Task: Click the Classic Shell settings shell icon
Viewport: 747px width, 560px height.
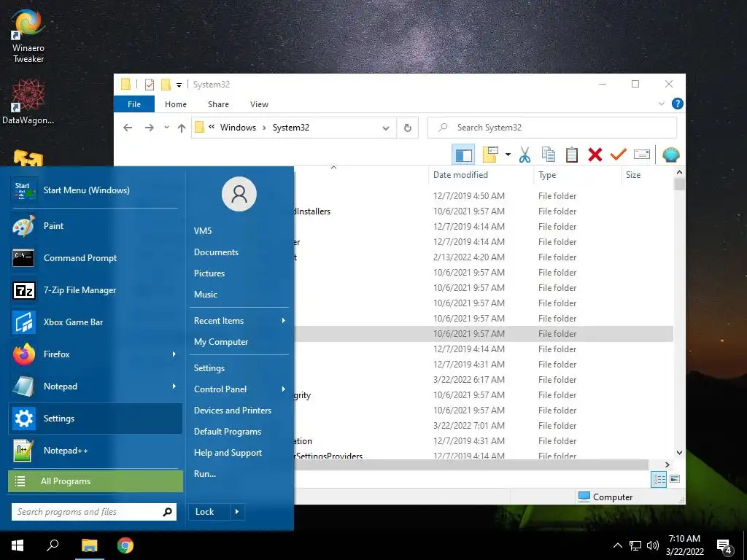Action: tap(671, 155)
